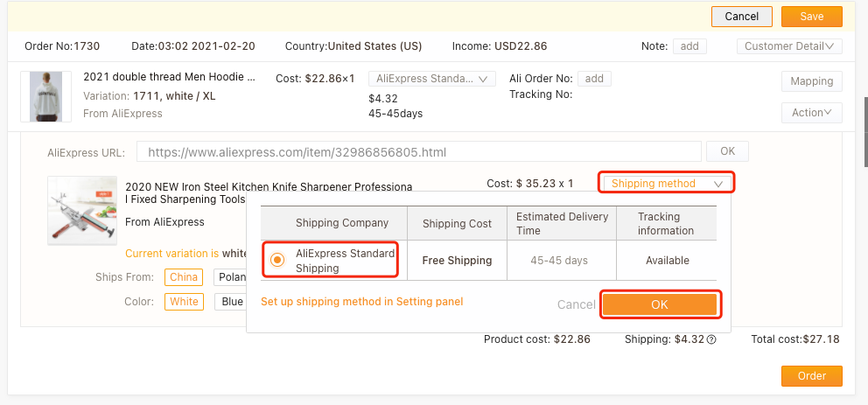This screenshot has width=868, height=405.
Task: Open the Shipping method dropdown
Action: coord(667,183)
